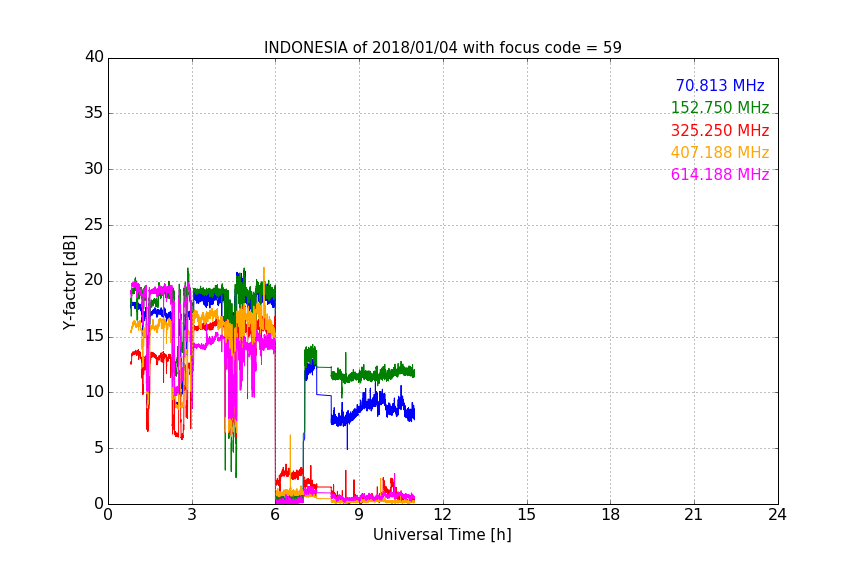The height and width of the screenshot is (576, 864).
Task: Click the x-axis tick label 6
Action: pyautogui.click(x=276, y=515)
